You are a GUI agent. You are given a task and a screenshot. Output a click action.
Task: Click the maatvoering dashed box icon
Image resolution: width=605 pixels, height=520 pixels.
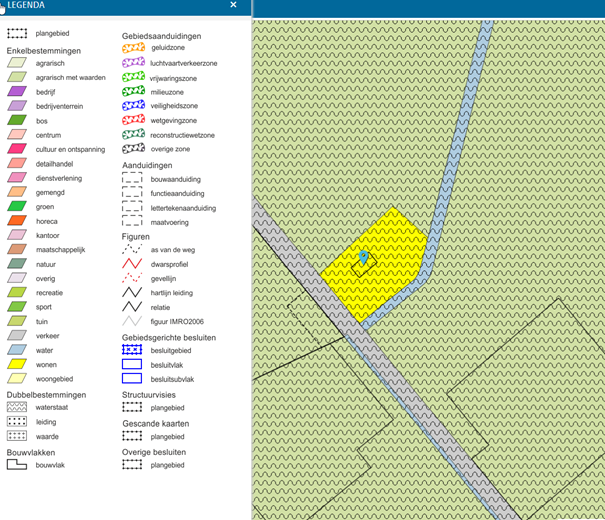click(x=132, y=221)
